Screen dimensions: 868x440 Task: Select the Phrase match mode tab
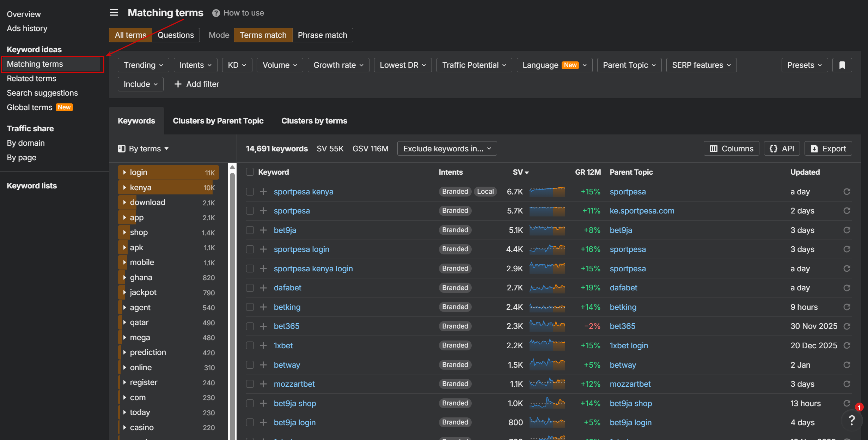coord(322,35)
